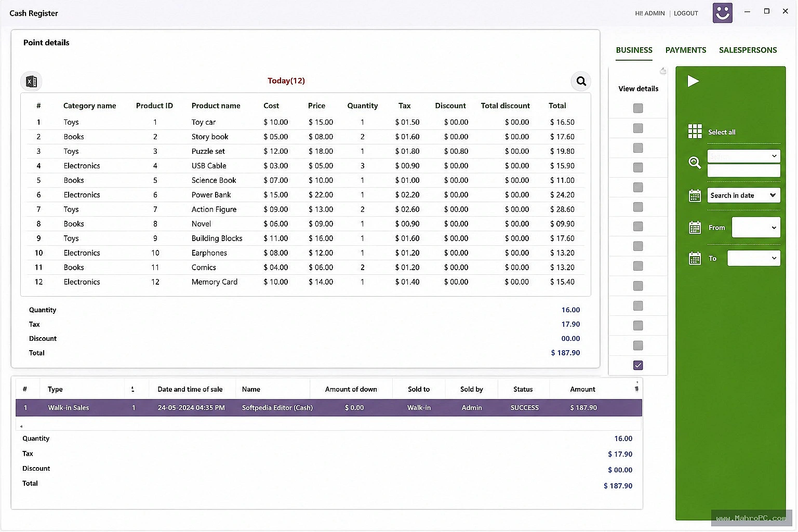Select the Building Blocks product name

[217, 238]
